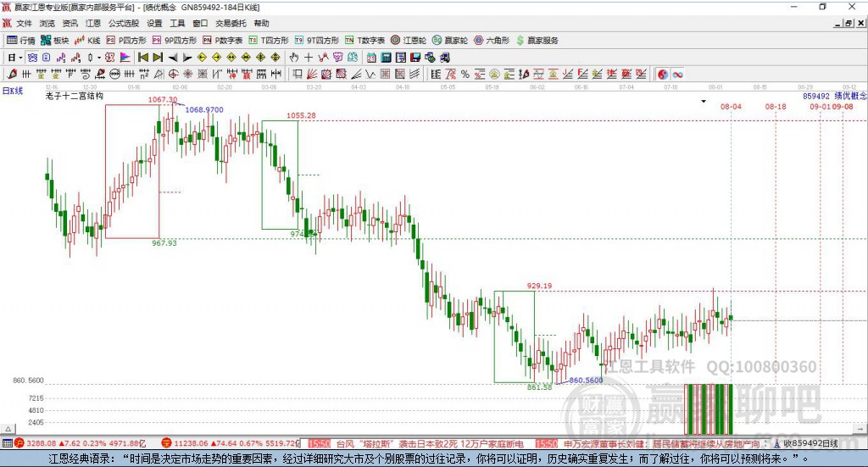Click the 859492 stock code label
This screenshot has width=868, height=467.
pyautogui.click(x=816, y=96)
